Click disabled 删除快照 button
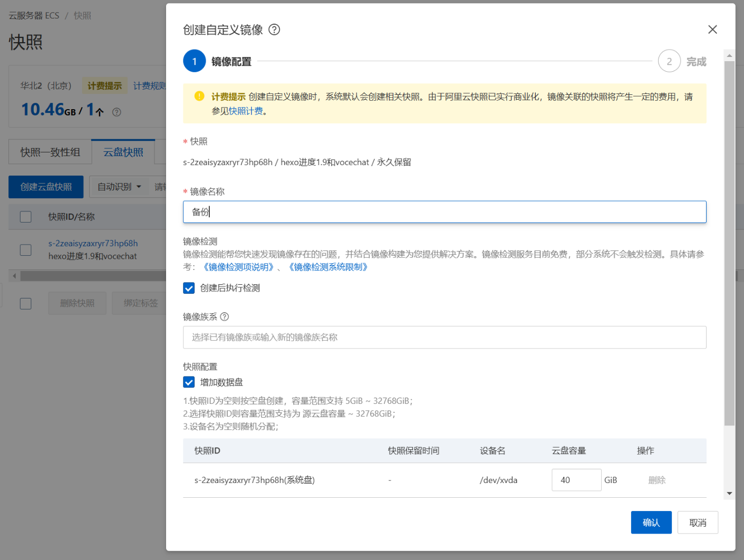Screen dimensions: 744x560 [77, 303]
